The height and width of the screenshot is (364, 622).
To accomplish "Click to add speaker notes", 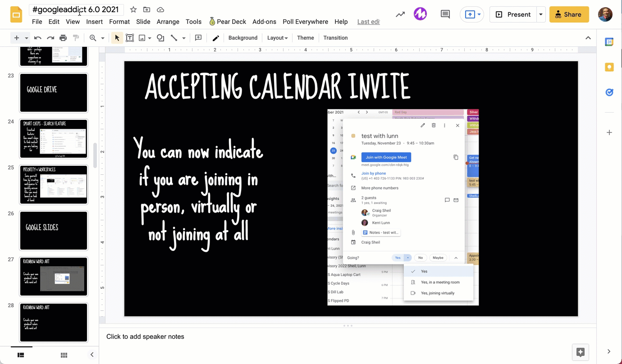I will pyautogui.click(x=145, y=337).
